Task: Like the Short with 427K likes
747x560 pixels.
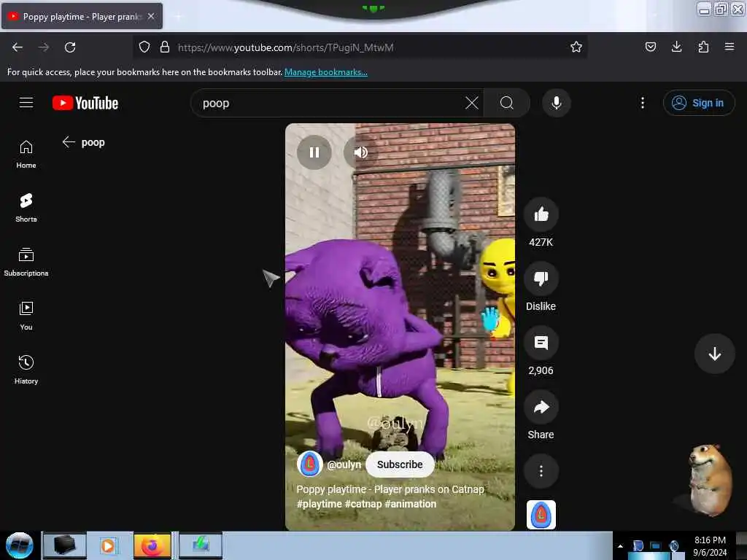Action: (x=541, y=214)
